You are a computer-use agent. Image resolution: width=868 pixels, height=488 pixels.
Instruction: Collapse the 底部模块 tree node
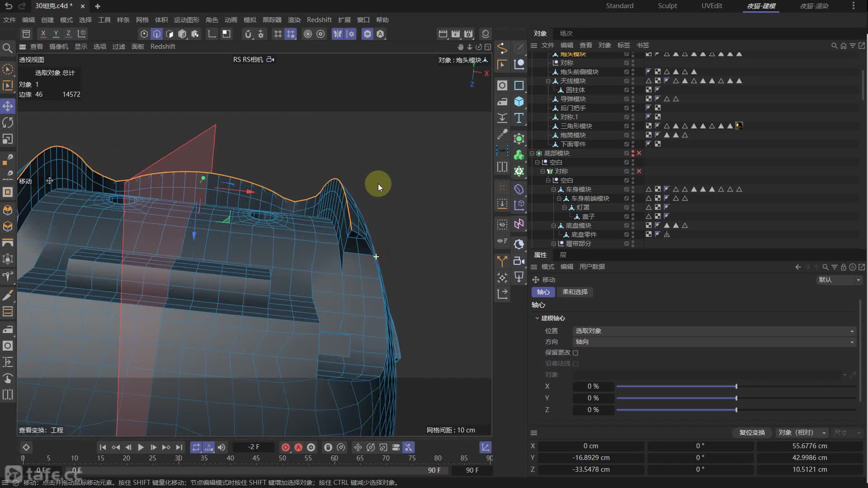[x=532, y=153]
